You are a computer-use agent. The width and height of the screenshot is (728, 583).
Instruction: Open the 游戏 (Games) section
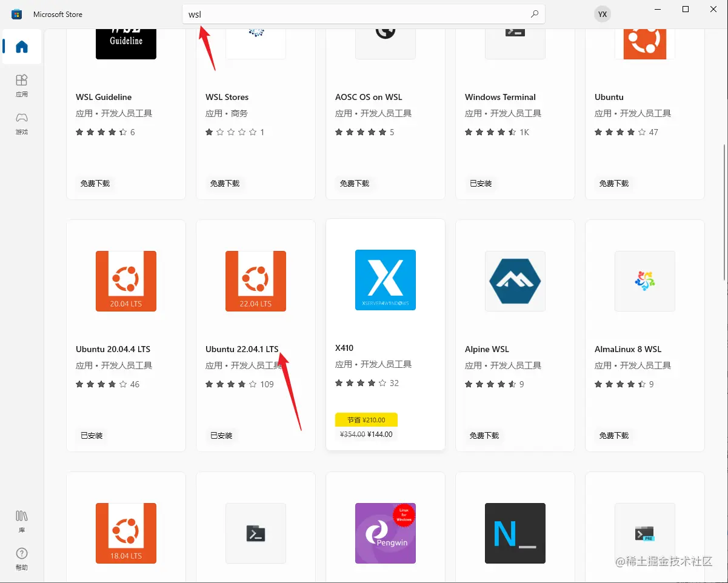coord(22,123)
